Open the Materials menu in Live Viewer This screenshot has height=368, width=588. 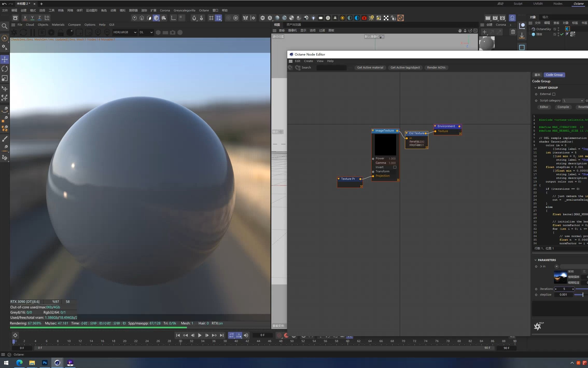click(x=58, y=25)
